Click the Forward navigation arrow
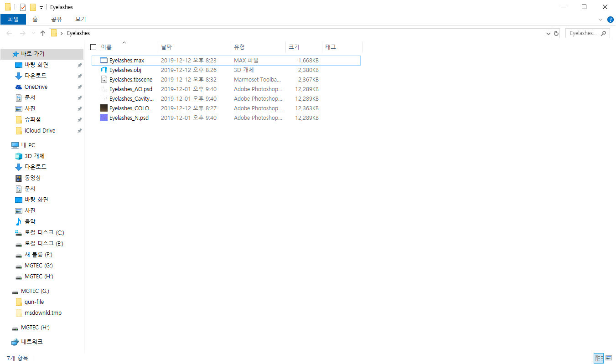 click(x=23, y=33)
